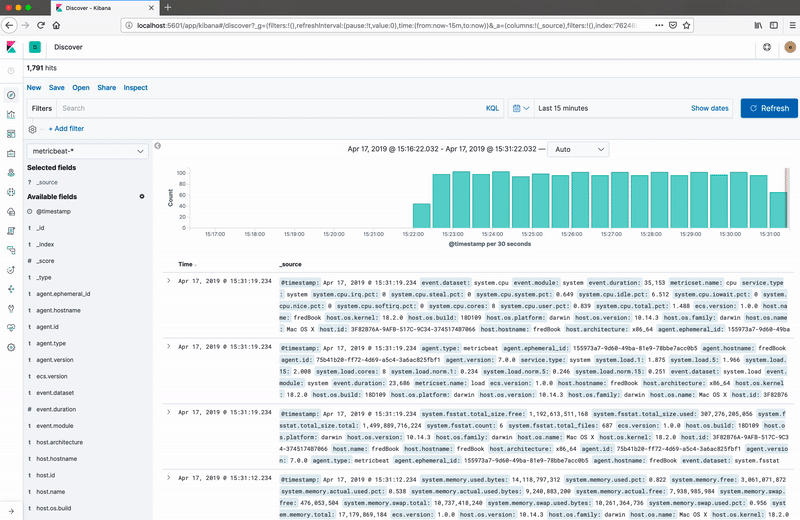Open the help icon in Kibana header
Screen dimensions: 800x520
click(x=767, y=47)
